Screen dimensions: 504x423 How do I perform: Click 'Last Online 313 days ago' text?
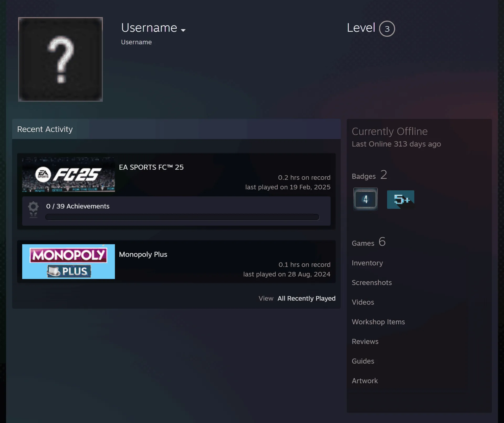pyautogui.click(x=396, y=144)
